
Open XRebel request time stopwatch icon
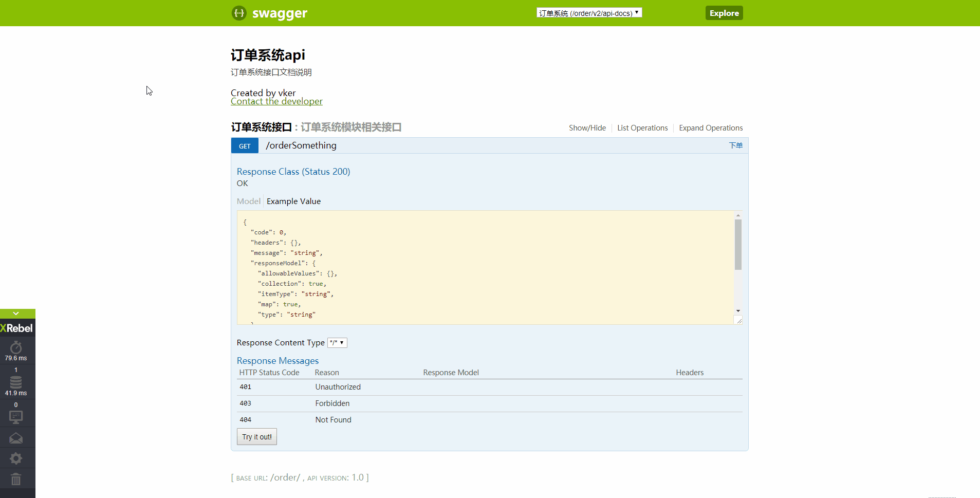[16, 347]
